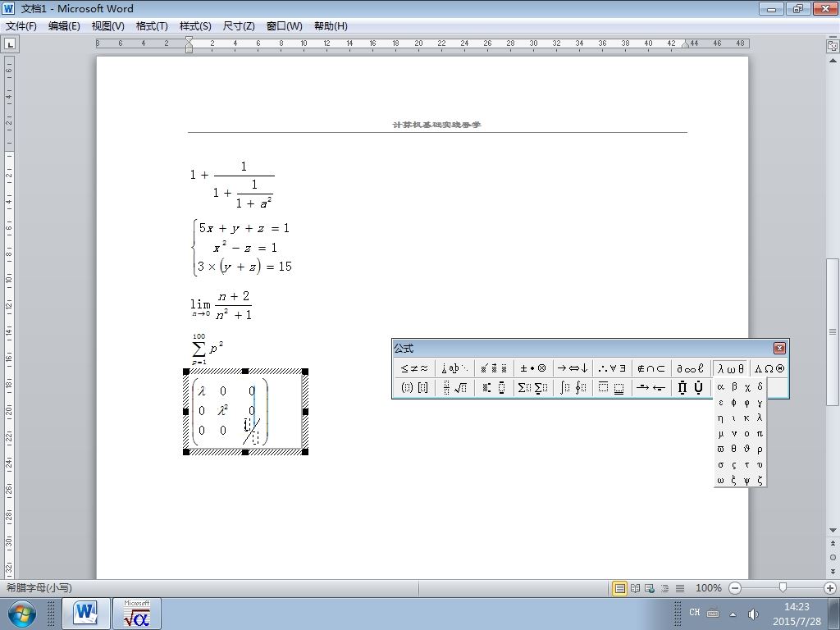Image resolution: width=840 pixels, height=630 pixels.
Task: Open overbar and underbar templates palette
Action: coord(612,387)
